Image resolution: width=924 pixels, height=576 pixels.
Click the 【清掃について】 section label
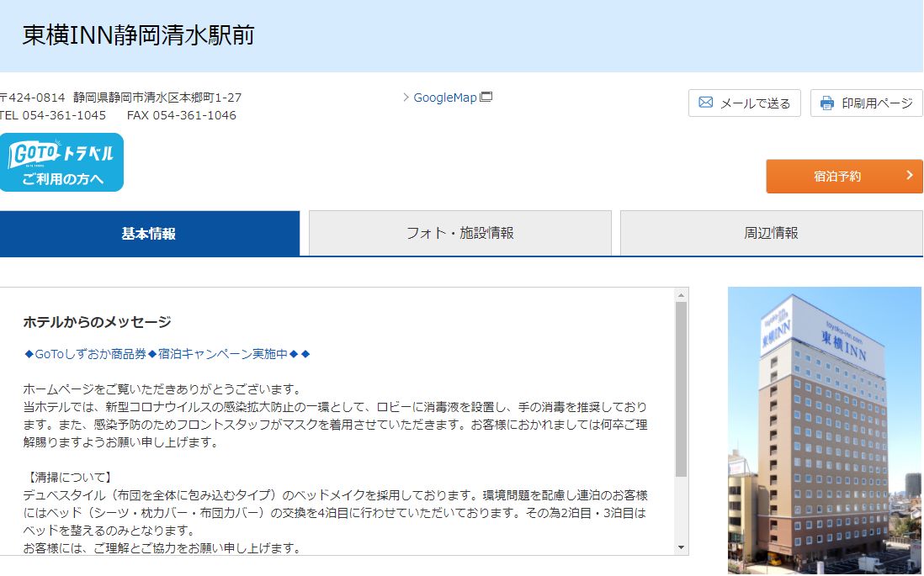tap(70, 478)
